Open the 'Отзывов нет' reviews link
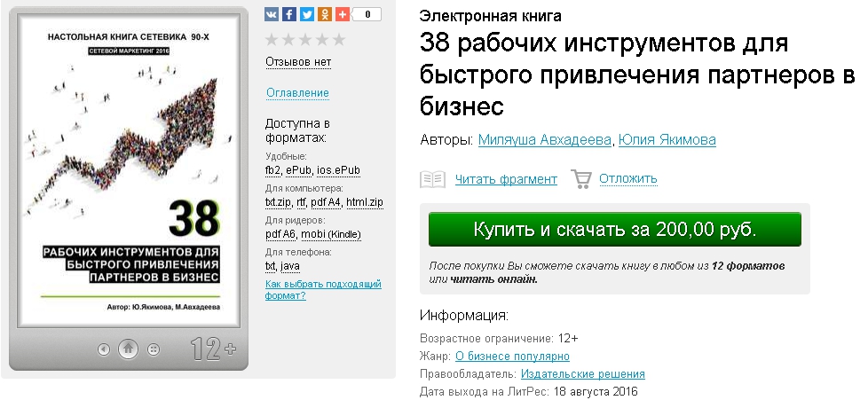The width and height of the screenshot is (868, 400). [x=298, y=61]
